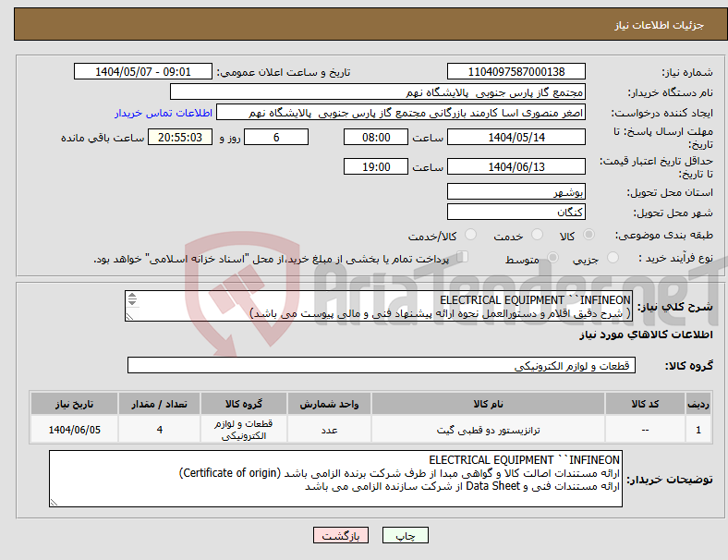Click the resize handle of buyer notes box

54,502
